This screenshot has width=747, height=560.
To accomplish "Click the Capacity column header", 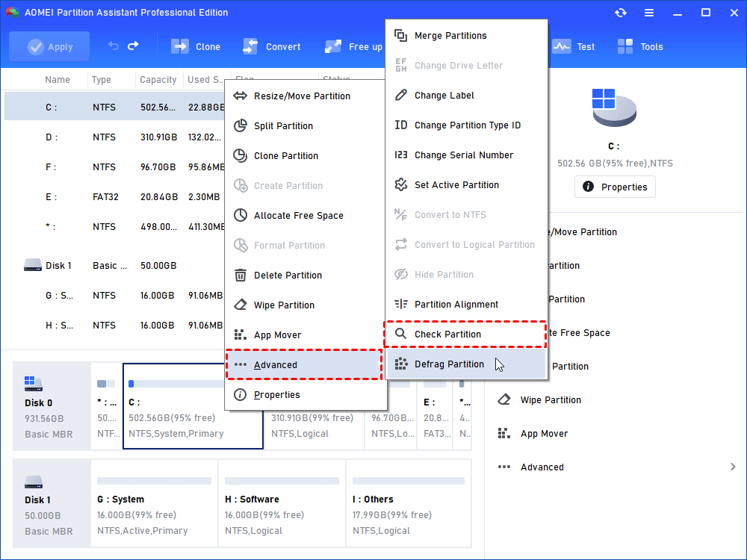I will 158,80.
